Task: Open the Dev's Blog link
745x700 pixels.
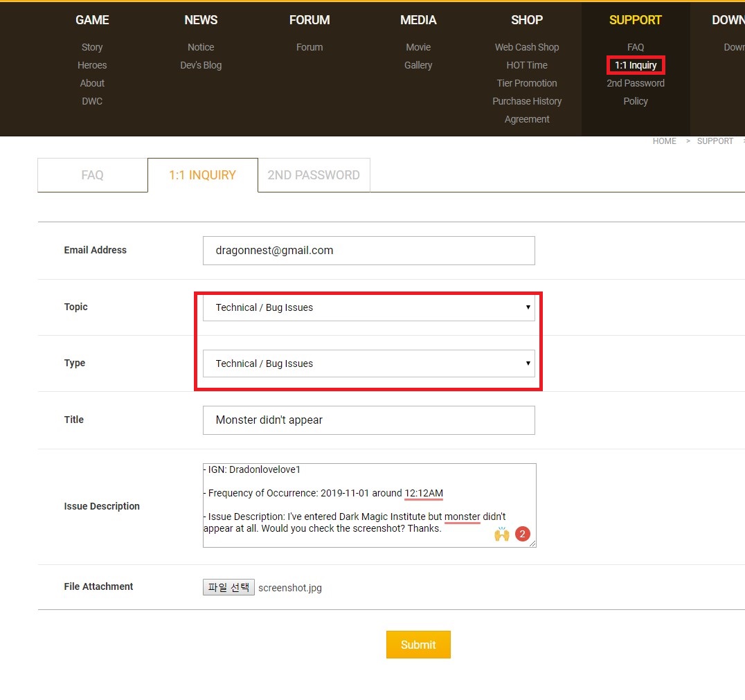Action: pos(201,65)
